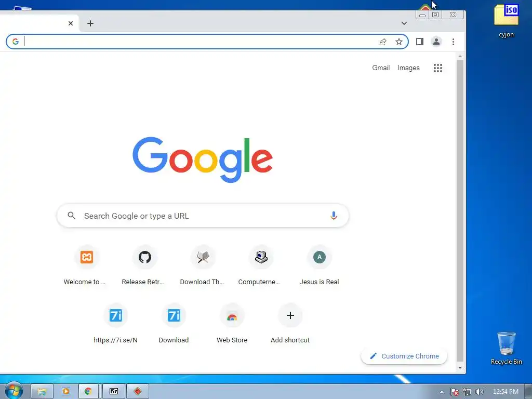Screen dimensions: 532x399
Task: Show hidden tray icons arrow
Action: tap(442, 392)
